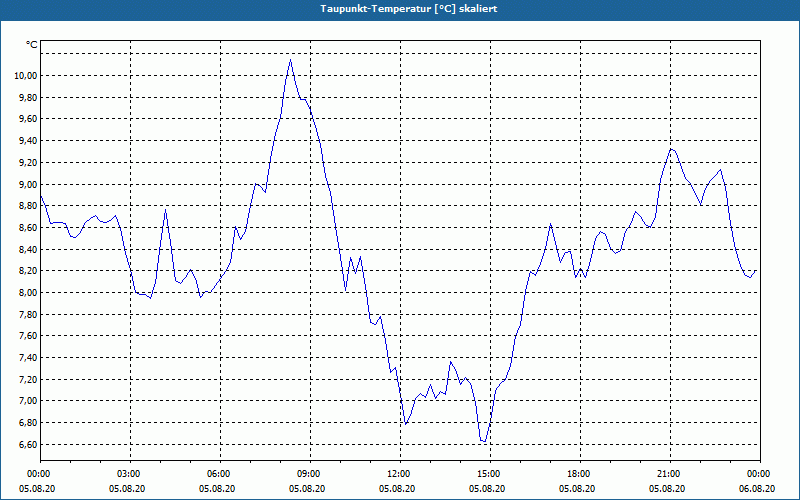Image resolution: width=800 pixels, height=500 pixels.
Task: Click the °C unit label
Action: [32, 45]
